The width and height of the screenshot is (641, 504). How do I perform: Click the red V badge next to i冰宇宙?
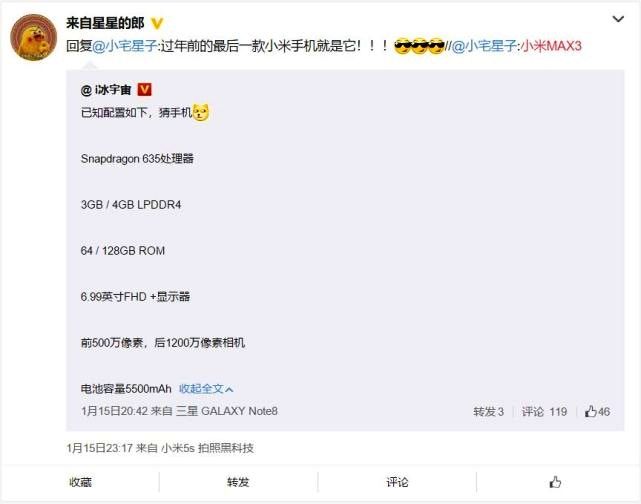click(144, 90)
